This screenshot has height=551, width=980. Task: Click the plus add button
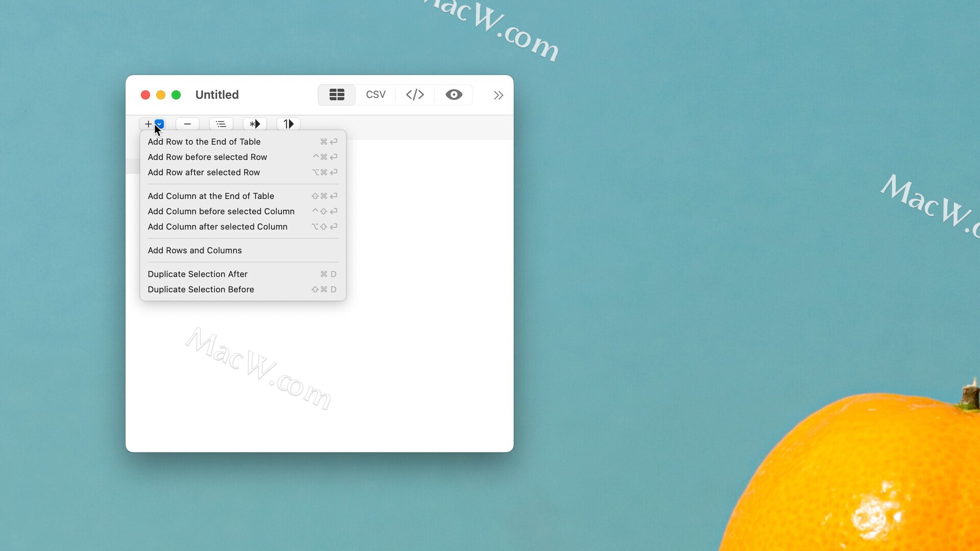(148, 124)
